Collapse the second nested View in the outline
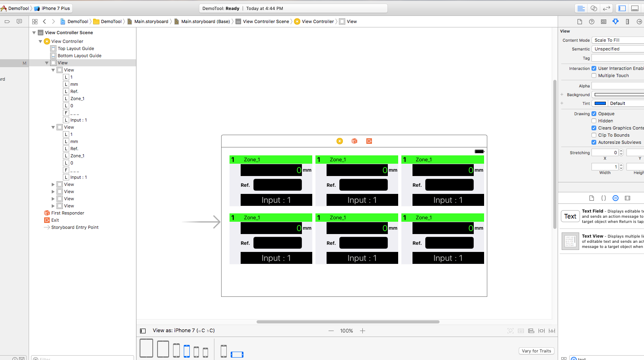 tap(53, 127)
